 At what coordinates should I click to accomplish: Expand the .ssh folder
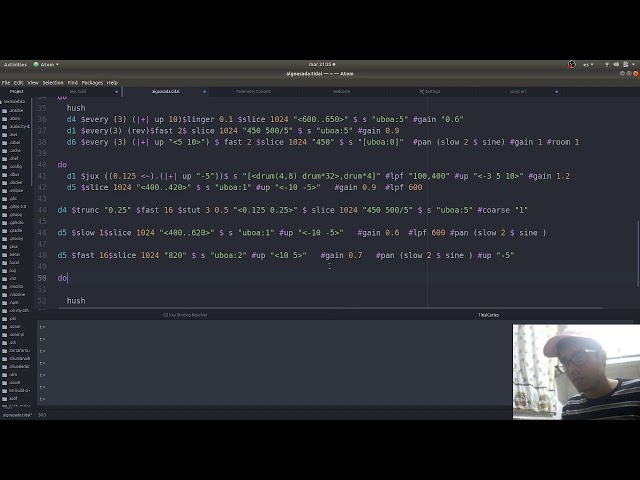point(13,342)
